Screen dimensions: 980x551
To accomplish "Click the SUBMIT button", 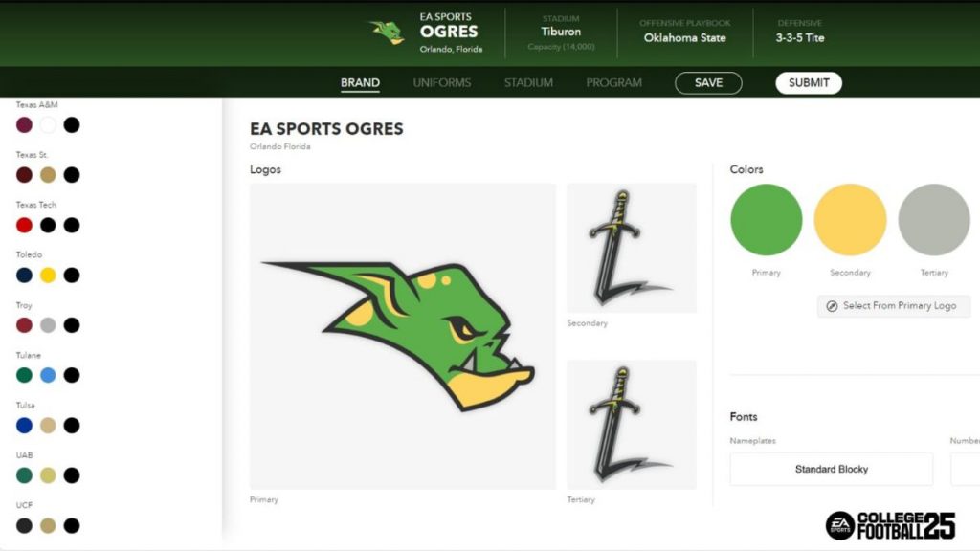I will click(x=809, y=83).
